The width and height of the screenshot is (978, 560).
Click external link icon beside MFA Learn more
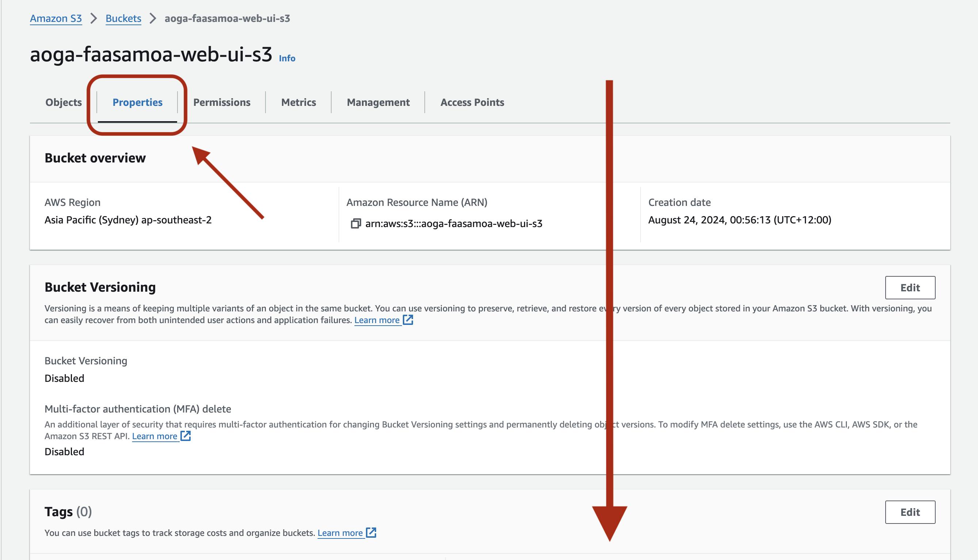186,436
